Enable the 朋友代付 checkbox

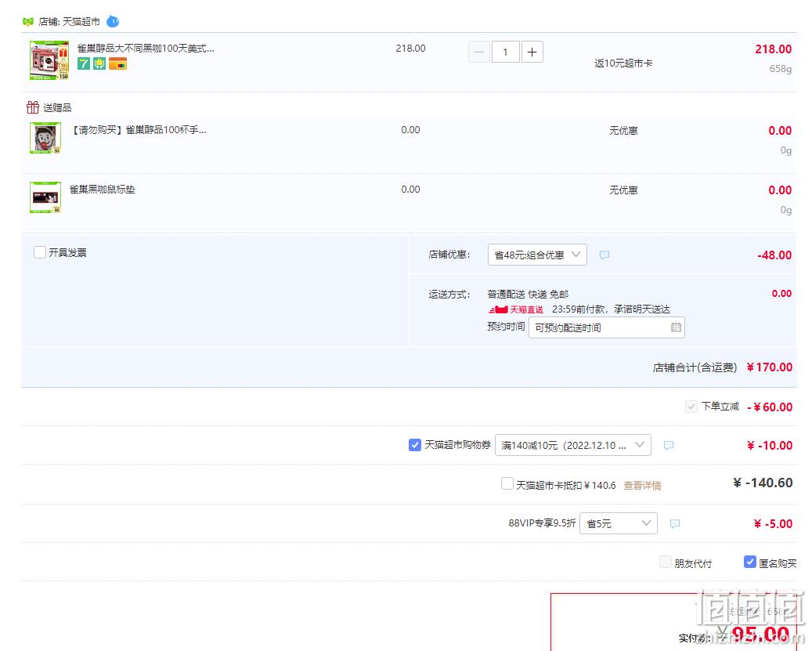pyautogui.click(x=666, y=562)
